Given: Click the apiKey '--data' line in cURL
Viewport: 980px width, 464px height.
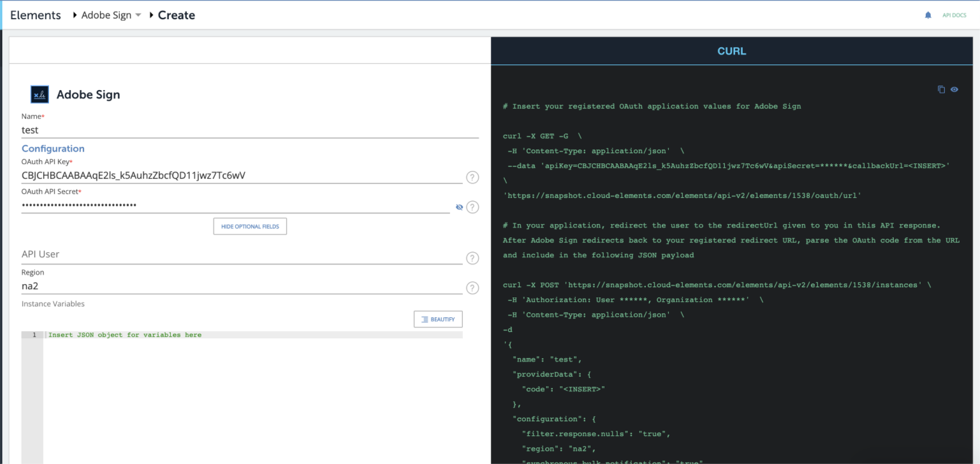Looking at the screenshot, I should tap(729, 166).
